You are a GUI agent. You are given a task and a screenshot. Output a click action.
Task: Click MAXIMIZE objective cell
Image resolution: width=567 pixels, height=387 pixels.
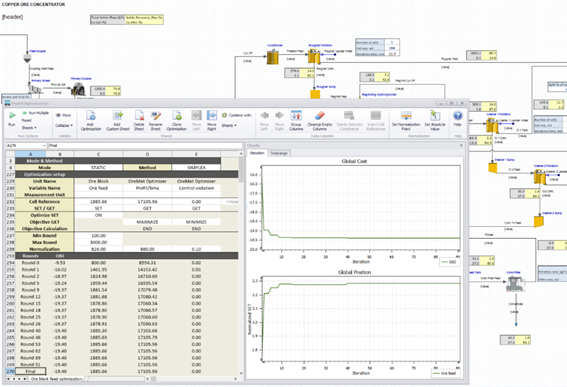[148, 222]
